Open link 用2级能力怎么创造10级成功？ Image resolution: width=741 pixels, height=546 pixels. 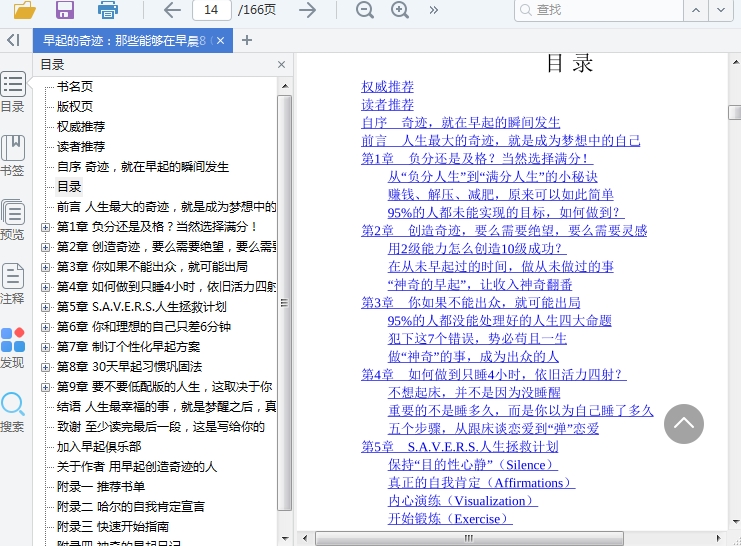click(x=475, y=249)
